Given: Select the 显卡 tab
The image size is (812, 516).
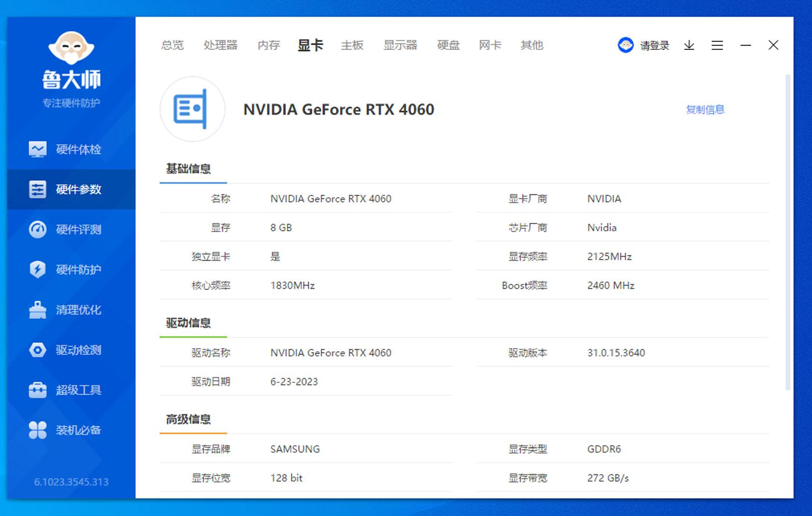Looking at the screenshot, I should 310,45.
